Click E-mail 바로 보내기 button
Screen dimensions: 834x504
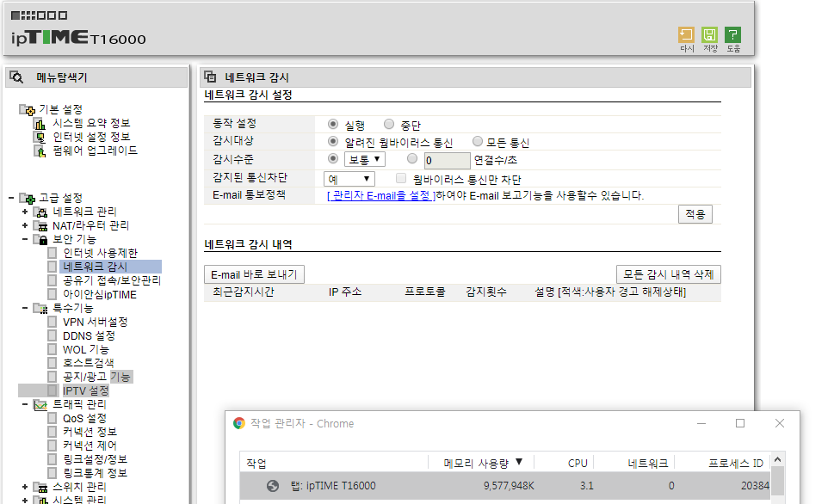coord(254,275)
